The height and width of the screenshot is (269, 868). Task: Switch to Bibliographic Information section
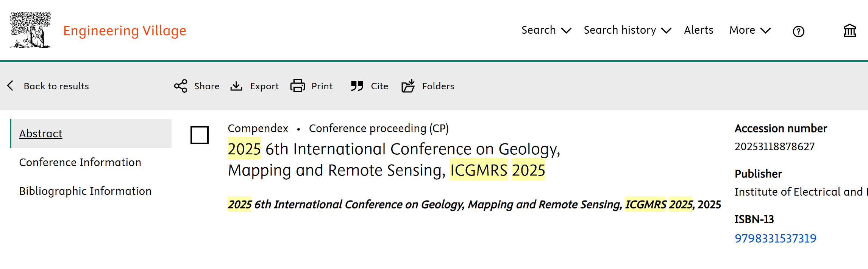[86, 191]
